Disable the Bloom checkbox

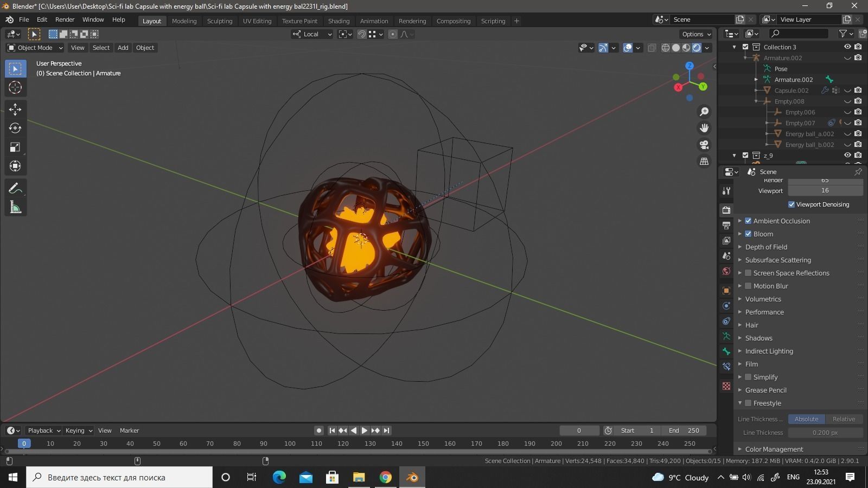(x=748, y=234)
